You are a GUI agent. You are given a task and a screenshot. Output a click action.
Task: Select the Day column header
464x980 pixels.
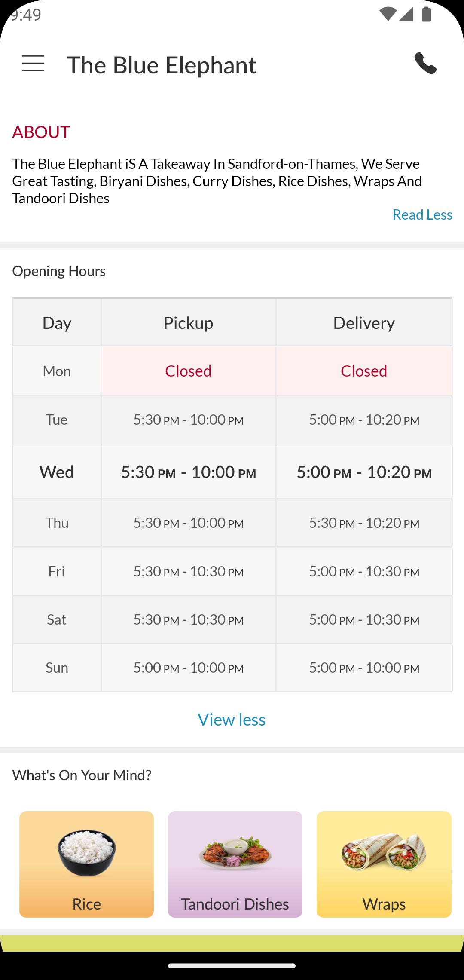pyautogui.click(x=57, y=322)
